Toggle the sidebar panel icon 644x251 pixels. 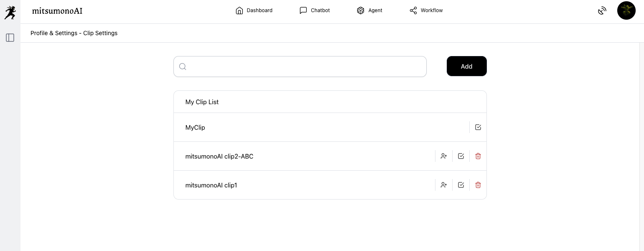(10, 38)
